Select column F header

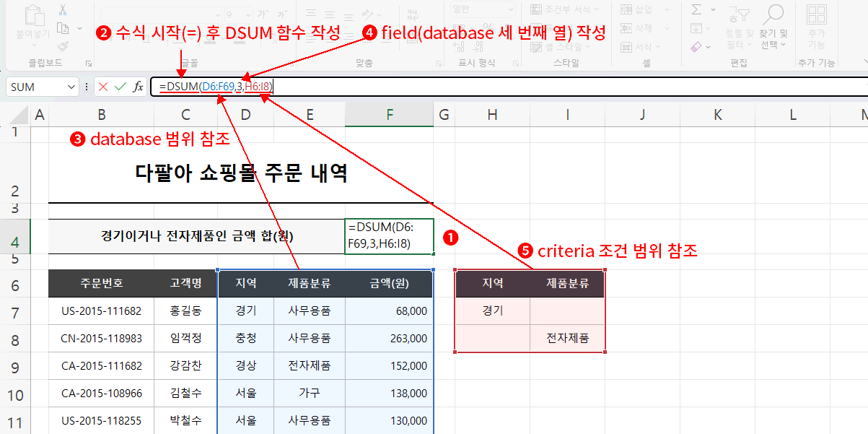[x=390, y=114]
